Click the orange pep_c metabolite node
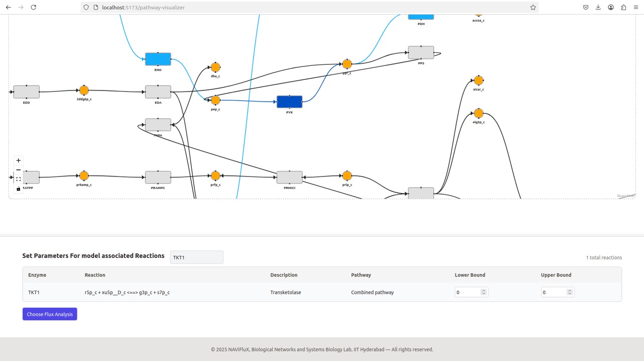Screen dimensions: 644x362 click(x=215, y=100)
